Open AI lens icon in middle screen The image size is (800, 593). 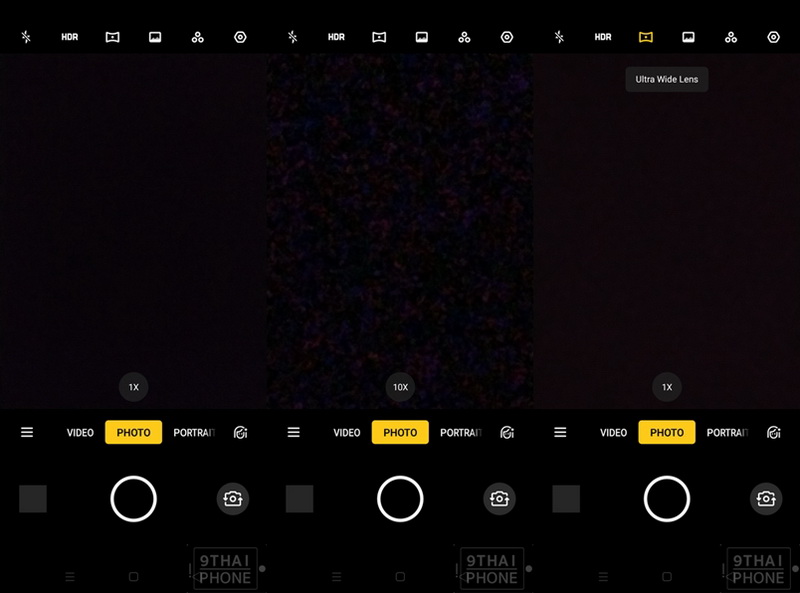(x=507, y=433)
